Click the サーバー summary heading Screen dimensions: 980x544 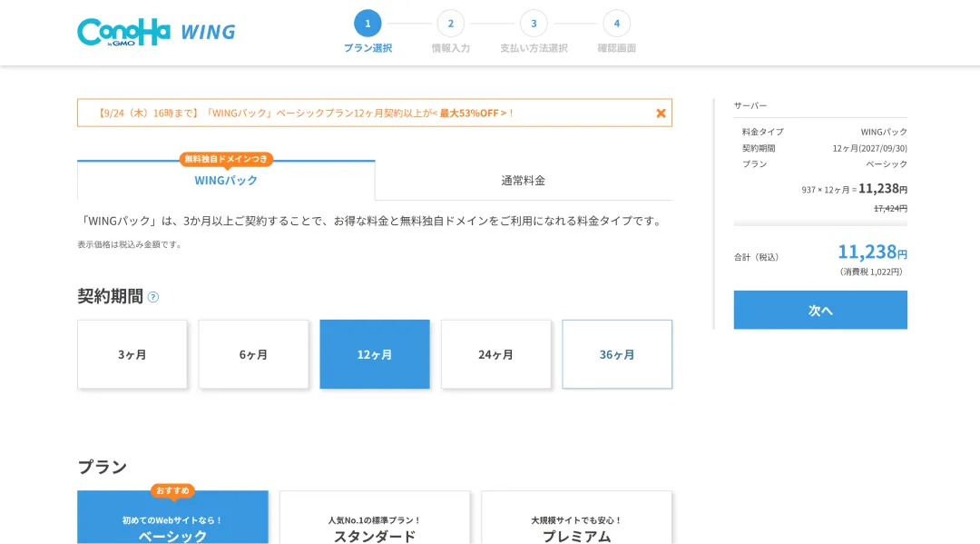coord(750,105)
